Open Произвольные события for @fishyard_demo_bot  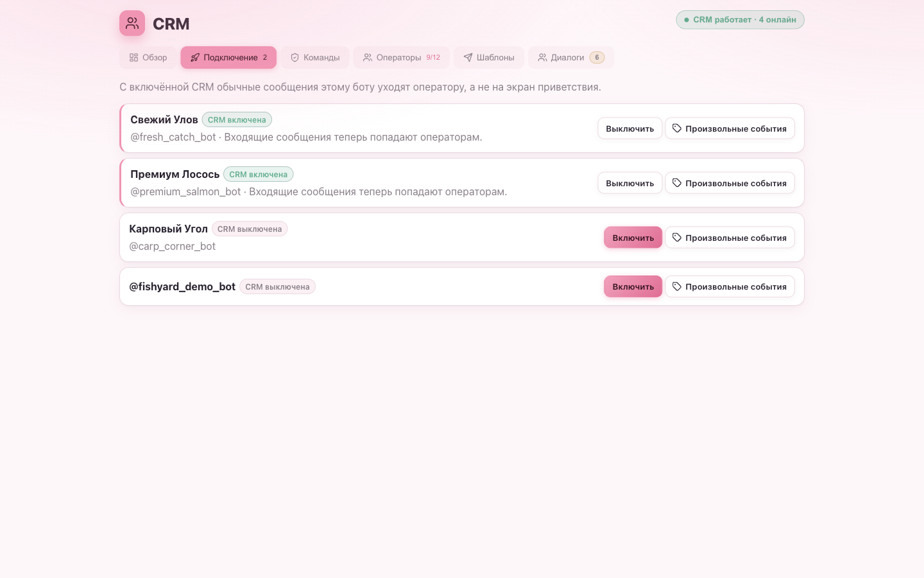(730, 286)
